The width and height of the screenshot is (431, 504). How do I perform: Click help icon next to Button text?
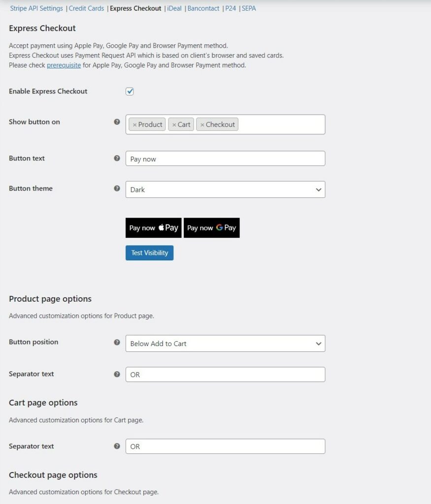[x=117, y=158]
